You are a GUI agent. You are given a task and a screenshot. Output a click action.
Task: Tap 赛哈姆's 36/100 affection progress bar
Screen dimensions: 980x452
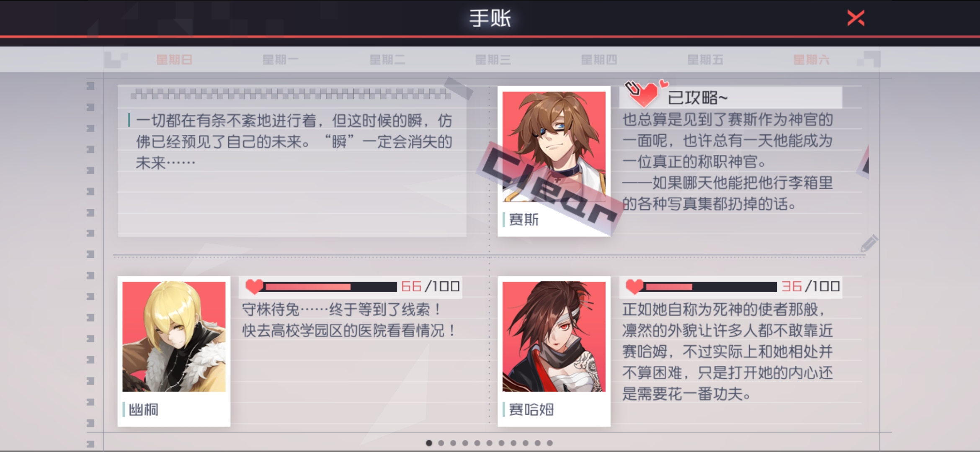click(711, 287)
